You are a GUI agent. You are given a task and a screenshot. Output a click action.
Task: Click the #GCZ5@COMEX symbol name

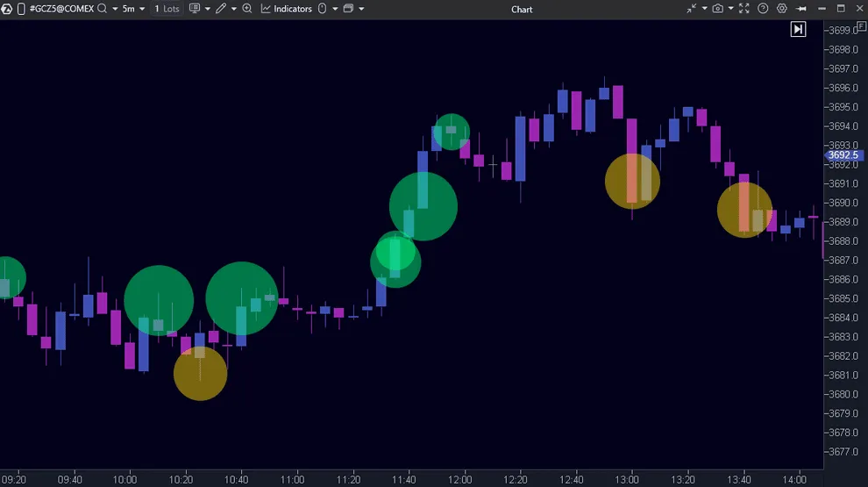point(61,9)
